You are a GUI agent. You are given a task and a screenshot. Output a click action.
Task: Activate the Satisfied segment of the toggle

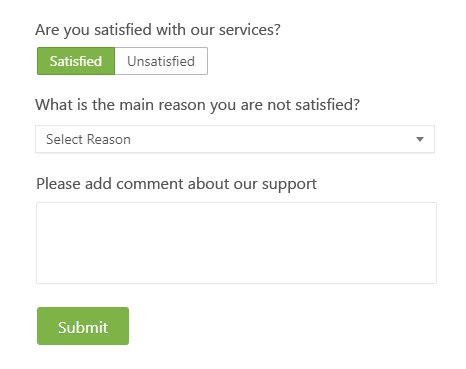tap(76, 61)
